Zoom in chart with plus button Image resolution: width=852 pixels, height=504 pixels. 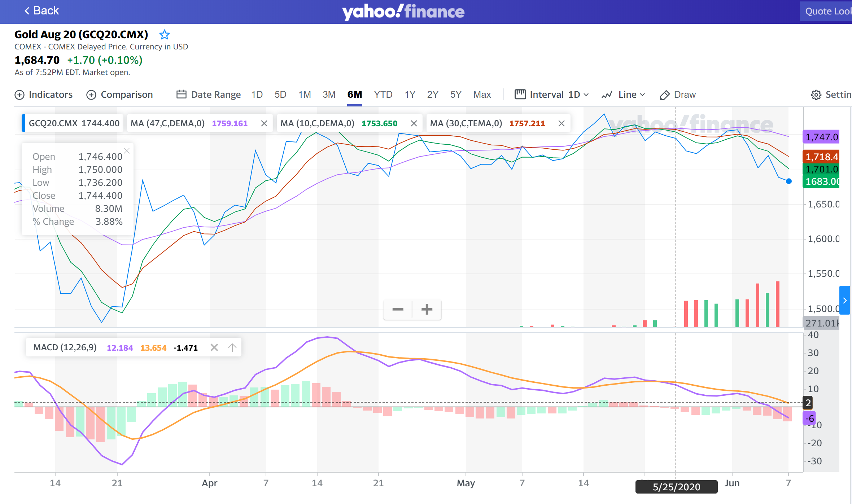coord(427,309)
